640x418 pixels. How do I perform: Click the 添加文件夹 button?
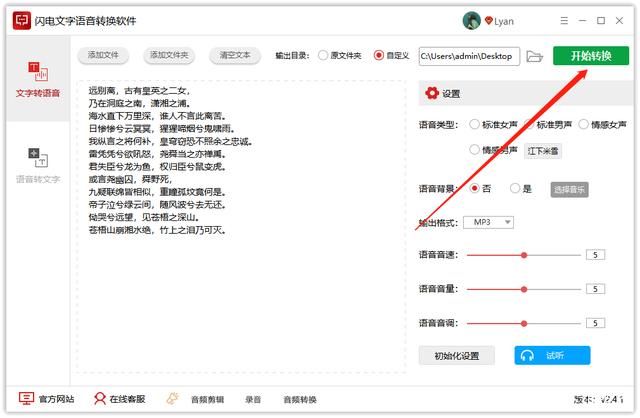click(x=169, y=55)
